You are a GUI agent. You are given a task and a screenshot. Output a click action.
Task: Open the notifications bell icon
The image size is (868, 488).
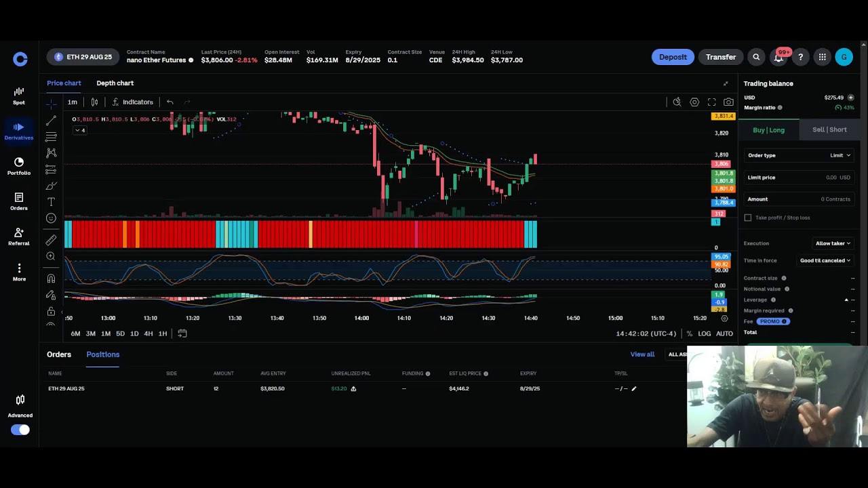click(778, 58)
